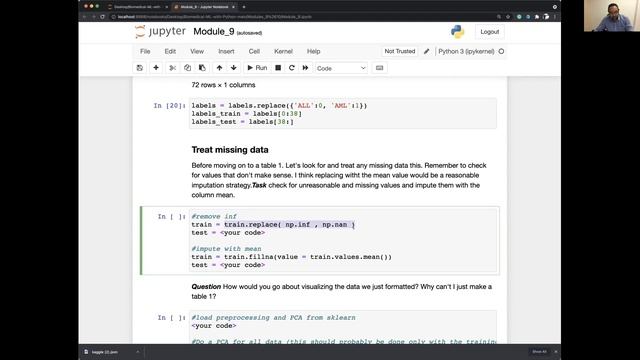Image resolution: width=640 pixels, height=360 pixels.
Task: Restart the kernel icon
Action: click(x=291, y=68)
